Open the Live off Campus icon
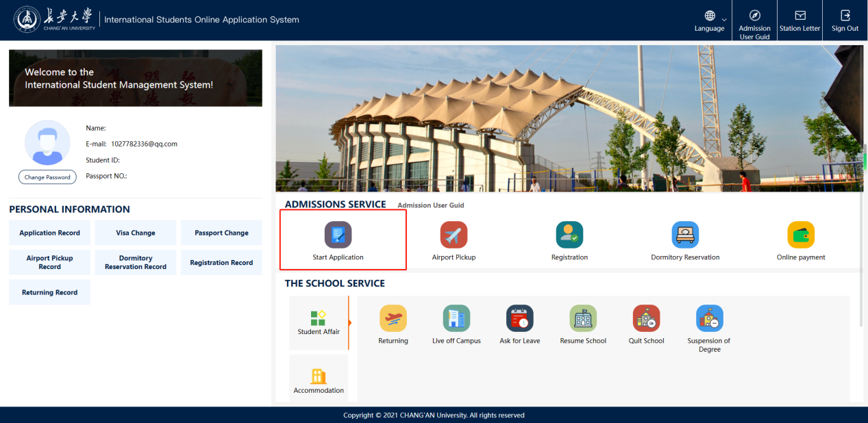 pos(456,319)
